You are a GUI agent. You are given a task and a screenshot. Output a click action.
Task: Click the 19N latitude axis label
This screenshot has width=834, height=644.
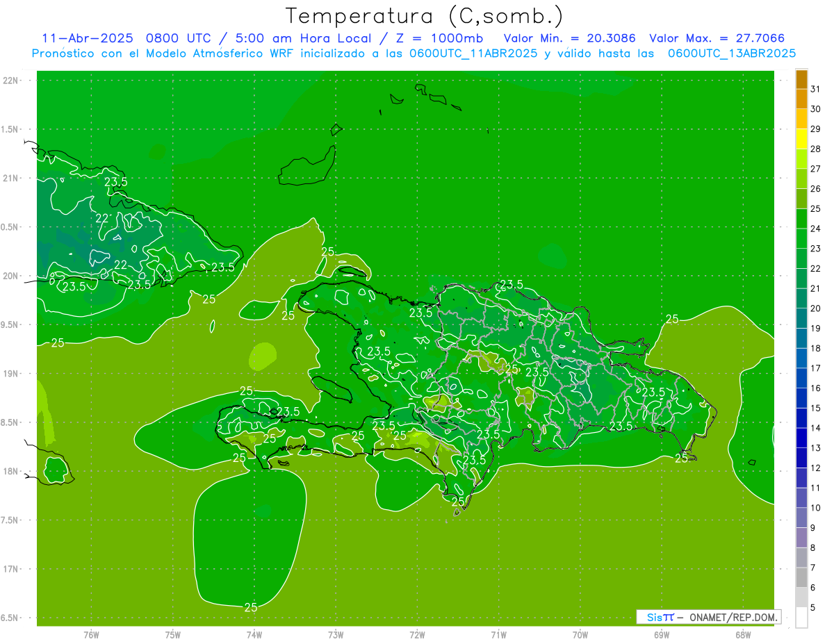[x=10, y=373]
